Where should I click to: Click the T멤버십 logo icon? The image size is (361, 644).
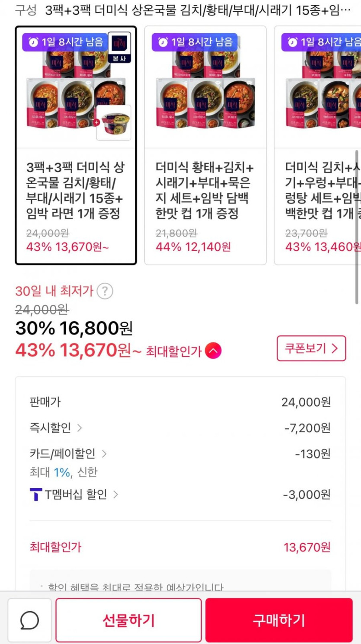36,494
